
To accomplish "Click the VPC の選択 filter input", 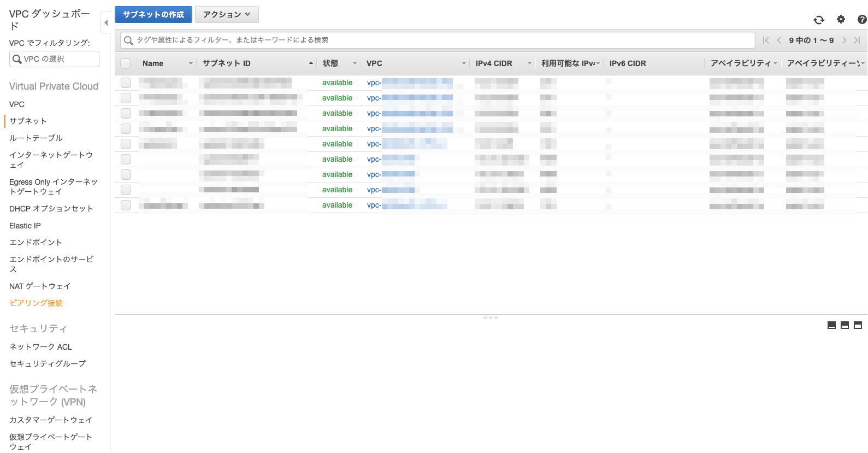I will [x=54, y=59].
